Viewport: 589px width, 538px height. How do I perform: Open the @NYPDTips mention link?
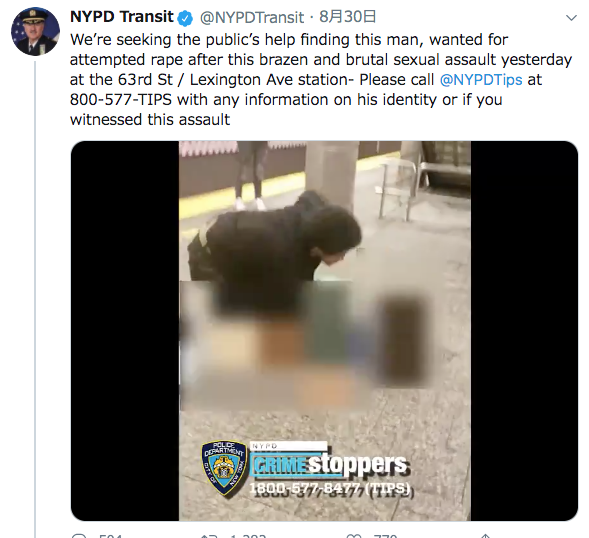tap(481, 80)
